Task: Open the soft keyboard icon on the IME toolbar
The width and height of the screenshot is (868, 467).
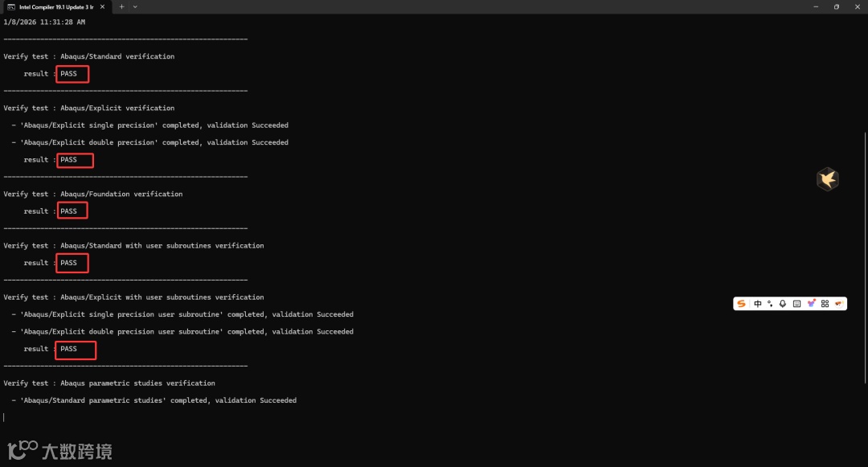Action: [x=796, y=304]
